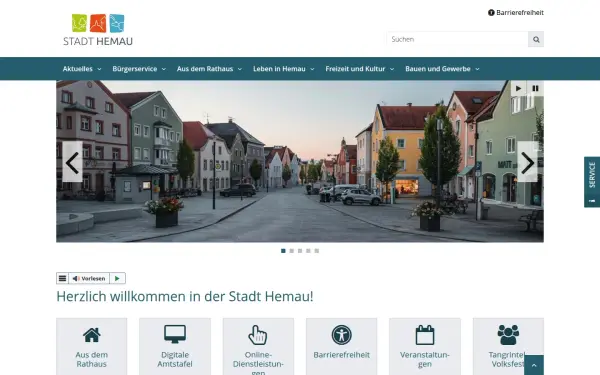Click the calendar icon for Veranstaltungen
The image size is (600, 375).
(x=425, y=335)
